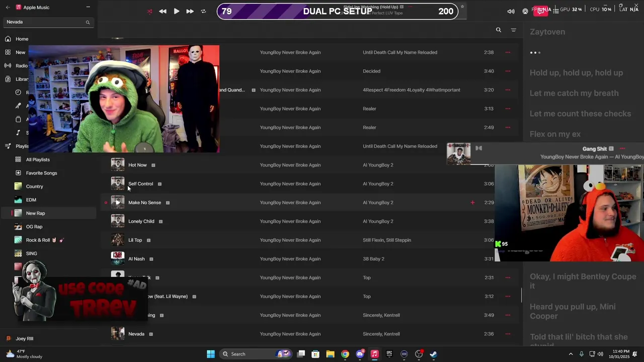644x362 pixels.
Task: Open artist link on the Hot Now row
Action: [290, 165]
